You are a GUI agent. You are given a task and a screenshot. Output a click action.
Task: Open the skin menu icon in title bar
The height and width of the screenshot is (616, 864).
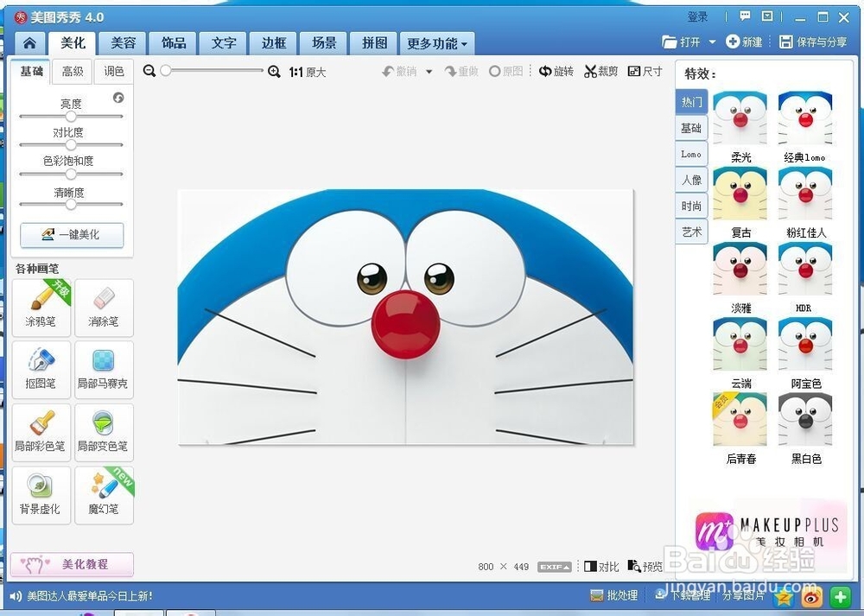coord(767,16)
